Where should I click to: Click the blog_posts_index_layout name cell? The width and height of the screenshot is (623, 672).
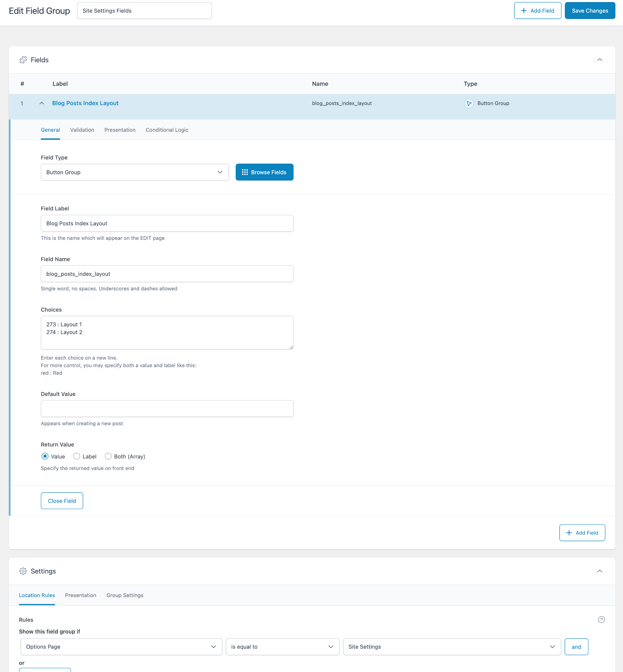[x=342, y=103]
